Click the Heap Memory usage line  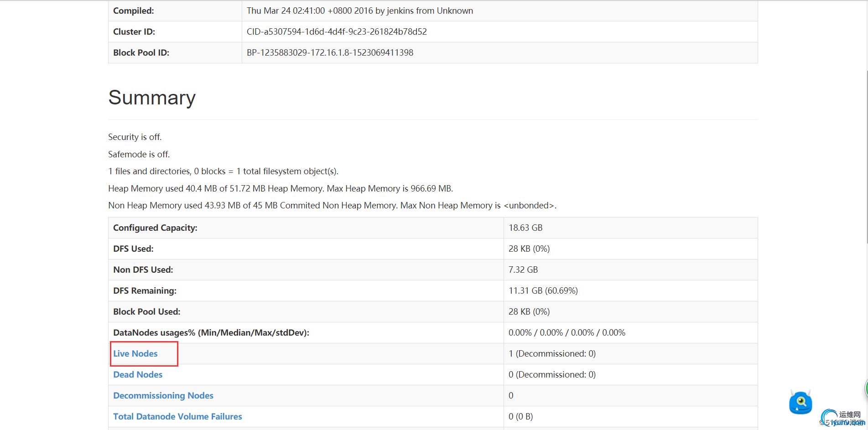pos(280,188)
